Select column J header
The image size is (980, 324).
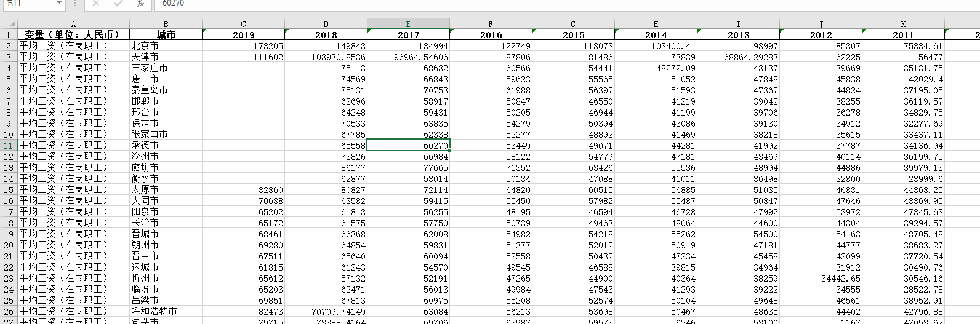tap(821, 23)
